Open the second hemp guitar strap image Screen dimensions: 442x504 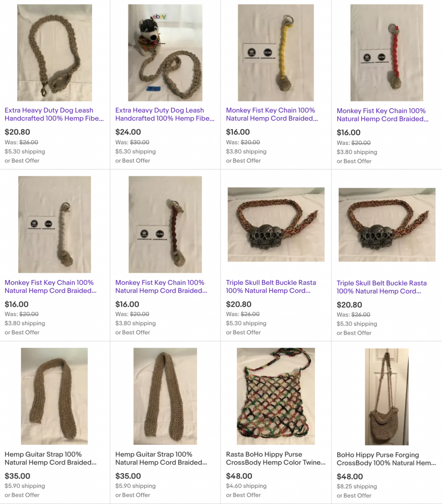pos(165,396)
